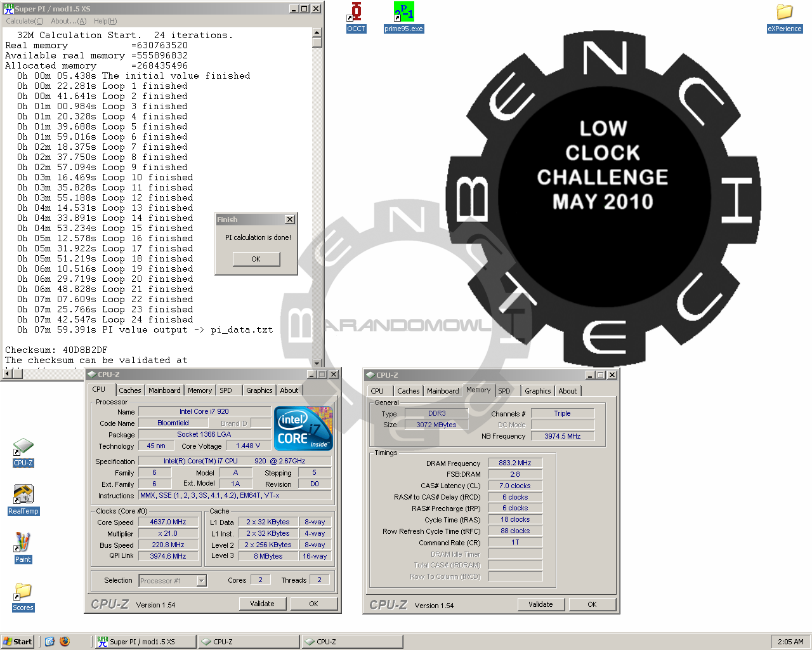Click Validate in left CPU-Z window
Viewport: 812px width, 650px height.
tap(262, 604)
